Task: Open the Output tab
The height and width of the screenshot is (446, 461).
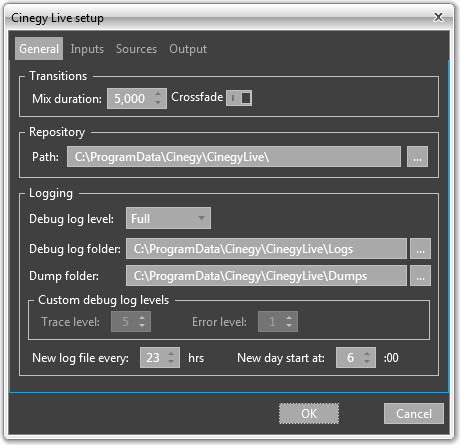Action: coord(188,49)
